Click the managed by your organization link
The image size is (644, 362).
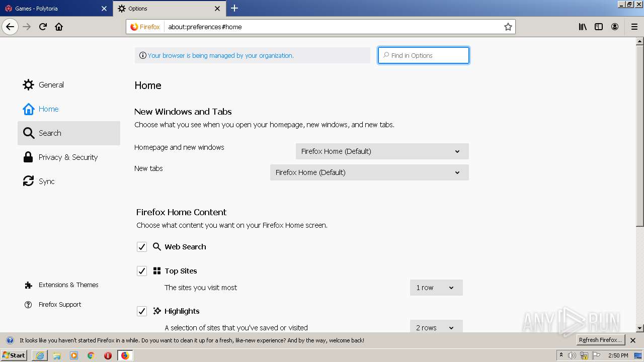(220, 55)
